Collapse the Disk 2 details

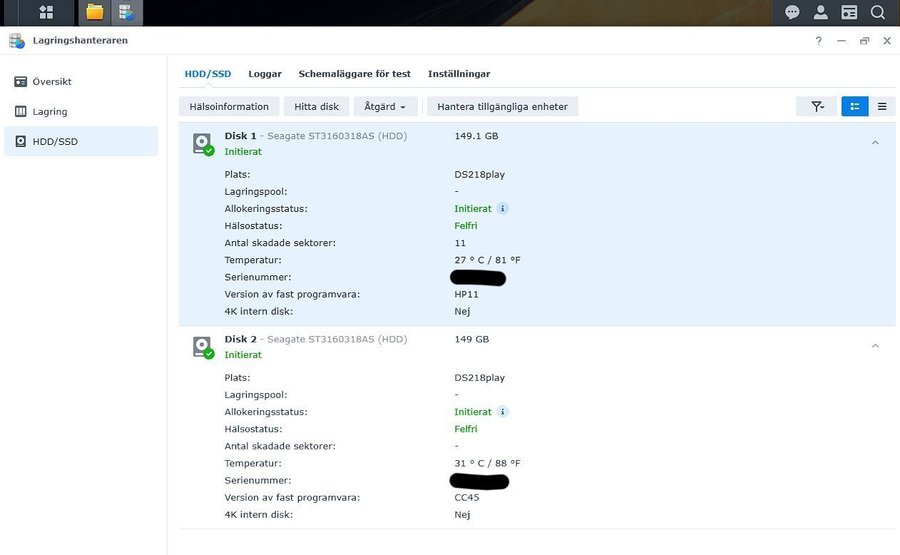point(875,346)
